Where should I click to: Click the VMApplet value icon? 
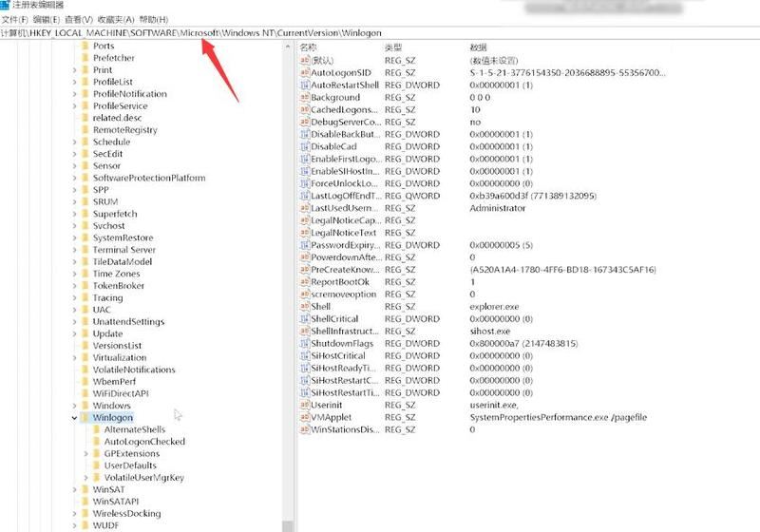(304, 418)
